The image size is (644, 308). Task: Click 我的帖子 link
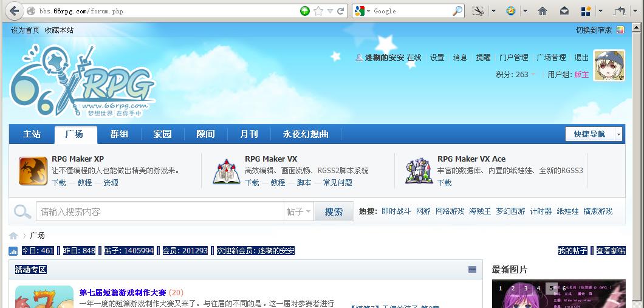572,251
